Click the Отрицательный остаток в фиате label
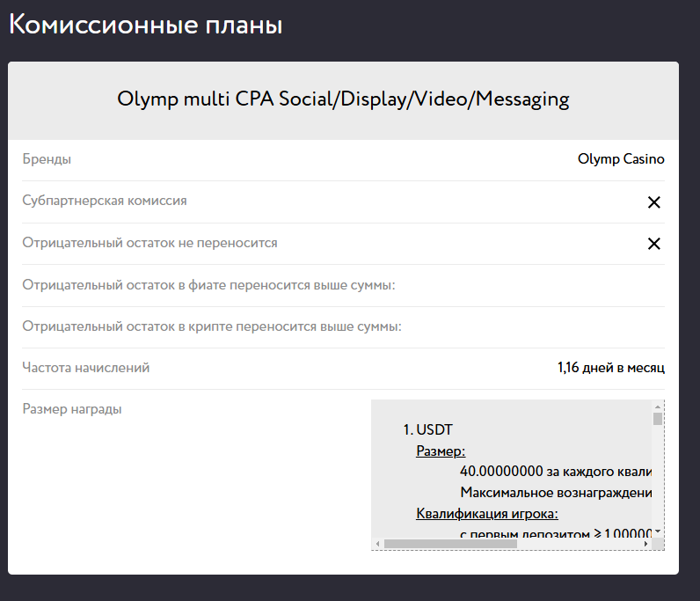This screenshot has width=700, height=601. point(209,284)
